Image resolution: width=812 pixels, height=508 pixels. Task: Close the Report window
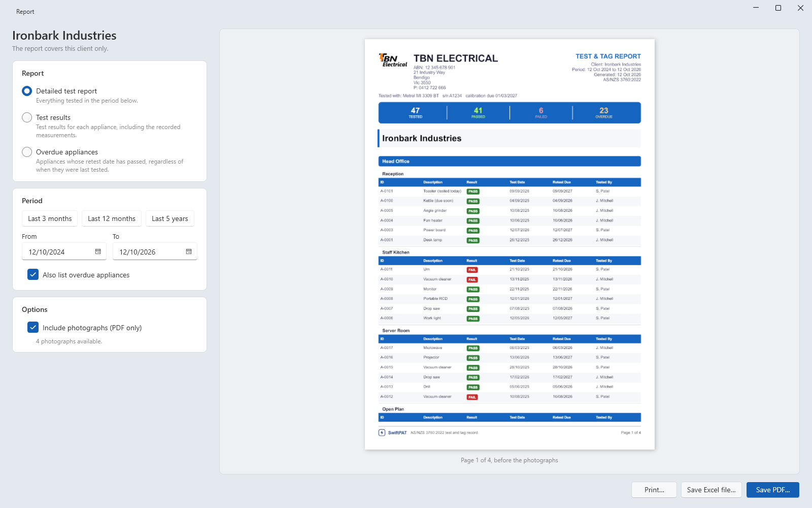[x=800, y=8]
